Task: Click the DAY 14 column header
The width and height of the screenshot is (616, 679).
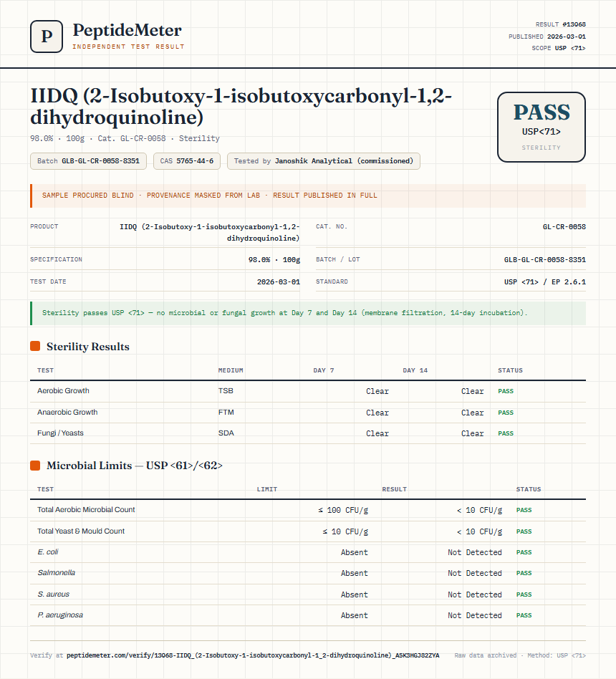Action: [415, 371]
